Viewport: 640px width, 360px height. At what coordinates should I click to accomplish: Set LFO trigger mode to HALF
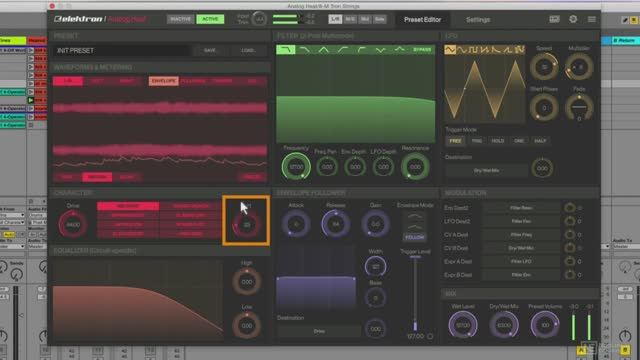(540, 141)
